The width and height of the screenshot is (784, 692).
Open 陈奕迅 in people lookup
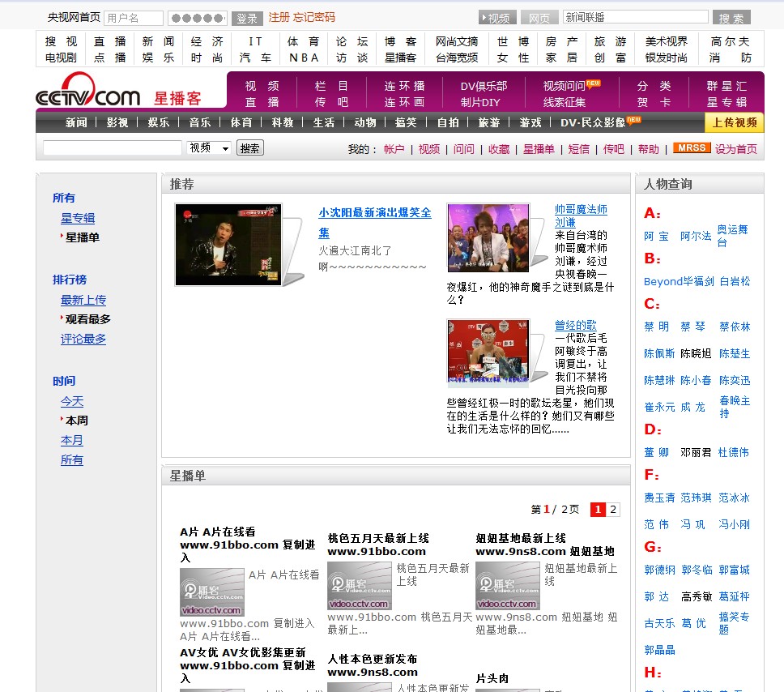[735, 380]
